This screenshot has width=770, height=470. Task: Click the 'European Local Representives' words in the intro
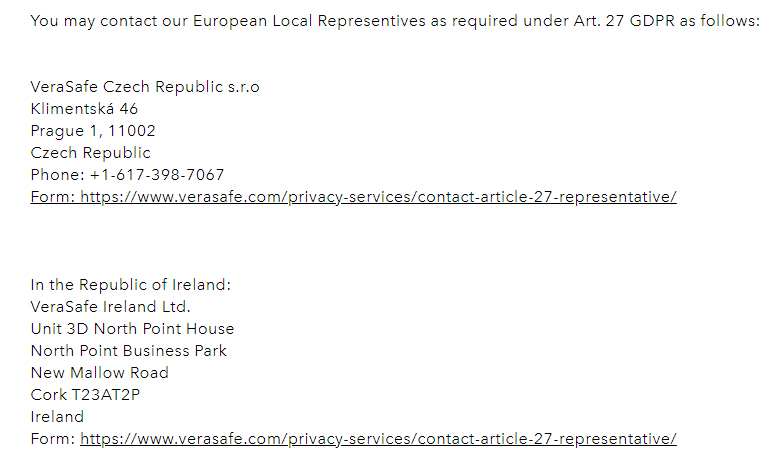click(309, 21)
